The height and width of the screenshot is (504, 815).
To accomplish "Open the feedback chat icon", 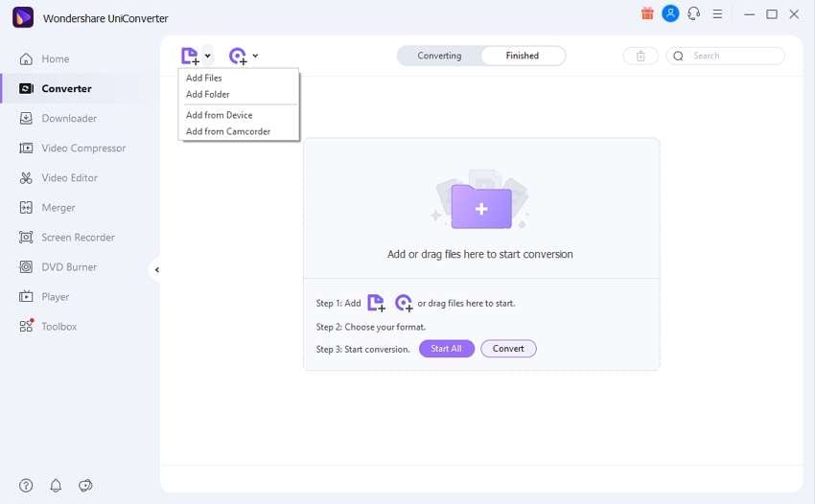I will (x=85, y=486).
